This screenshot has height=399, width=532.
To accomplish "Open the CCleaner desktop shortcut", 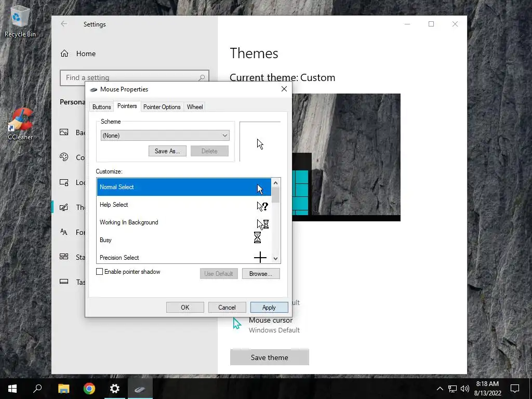I will (x=20, y=125).
